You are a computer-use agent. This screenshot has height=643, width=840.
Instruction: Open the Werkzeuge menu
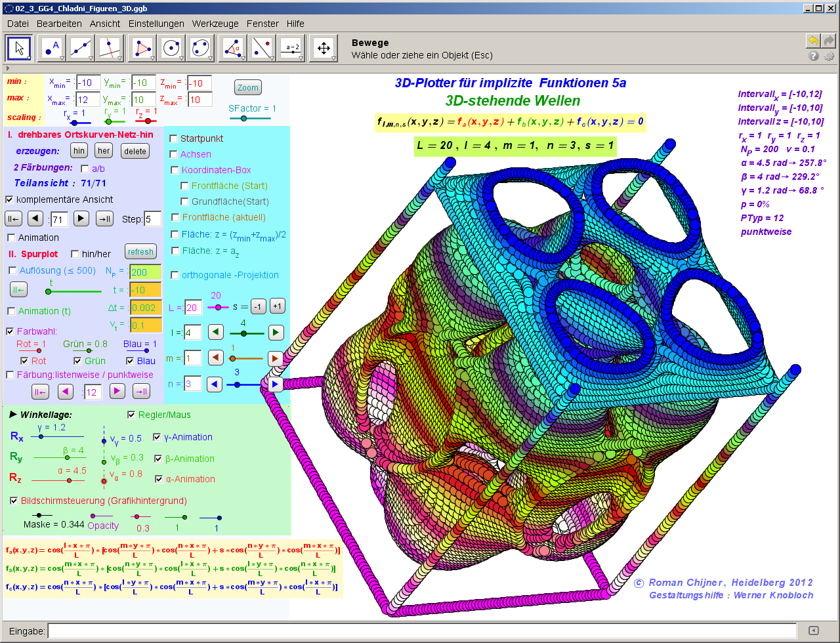click(x=215, y=24)
